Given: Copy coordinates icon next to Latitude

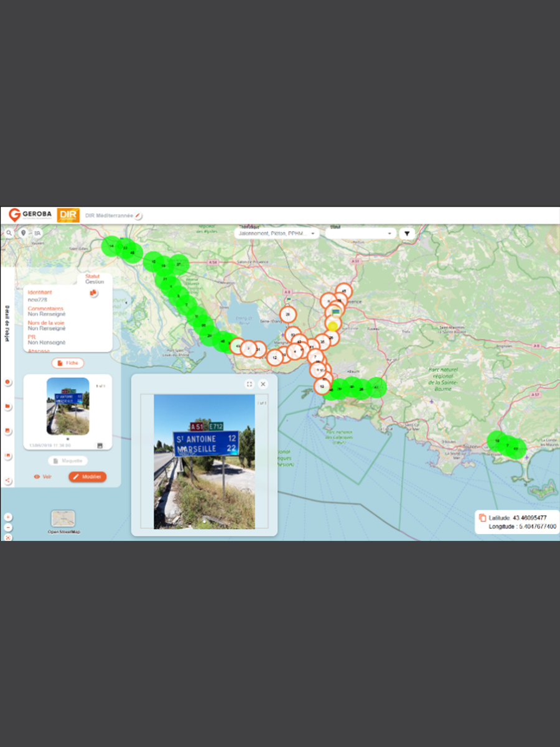Looking at the screenshot, I should (x=482, y=518).
